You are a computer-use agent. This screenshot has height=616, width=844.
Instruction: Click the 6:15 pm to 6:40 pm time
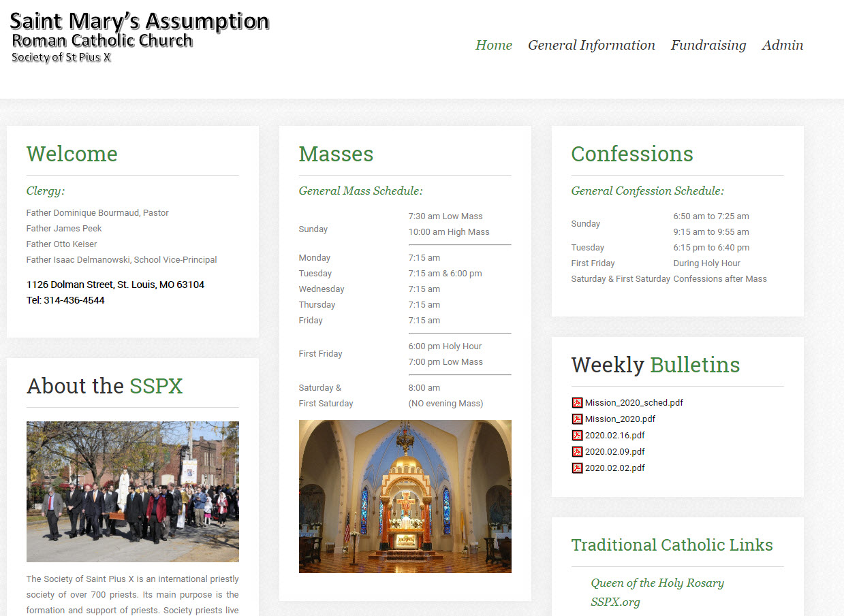tap(711, 248)
